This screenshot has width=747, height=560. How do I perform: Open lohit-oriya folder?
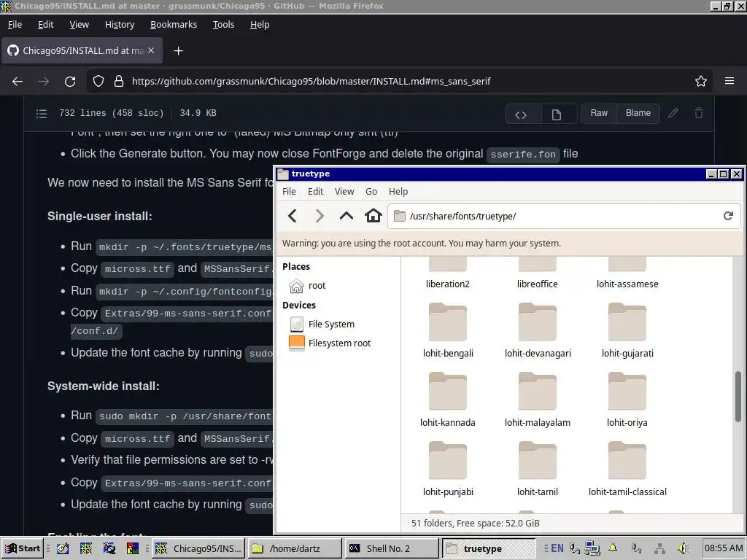pyautogui.click(x=627, y=400)
